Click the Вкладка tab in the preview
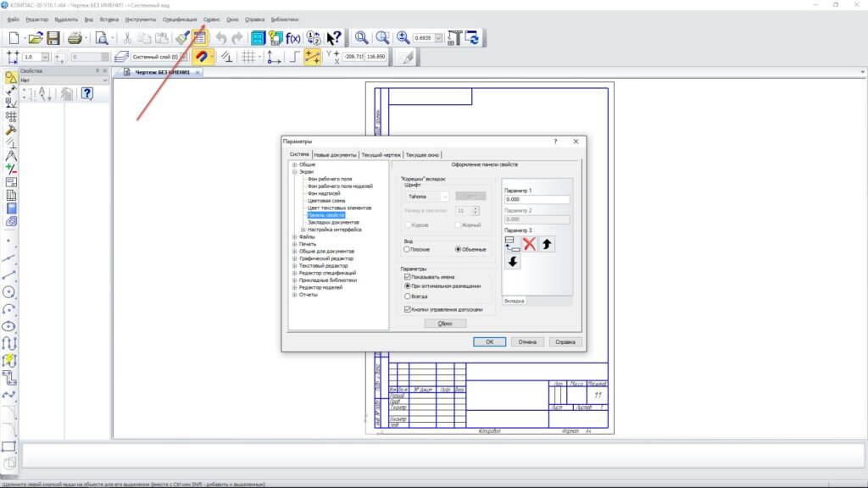Viewport: 868px width, 488px height. 515,301
